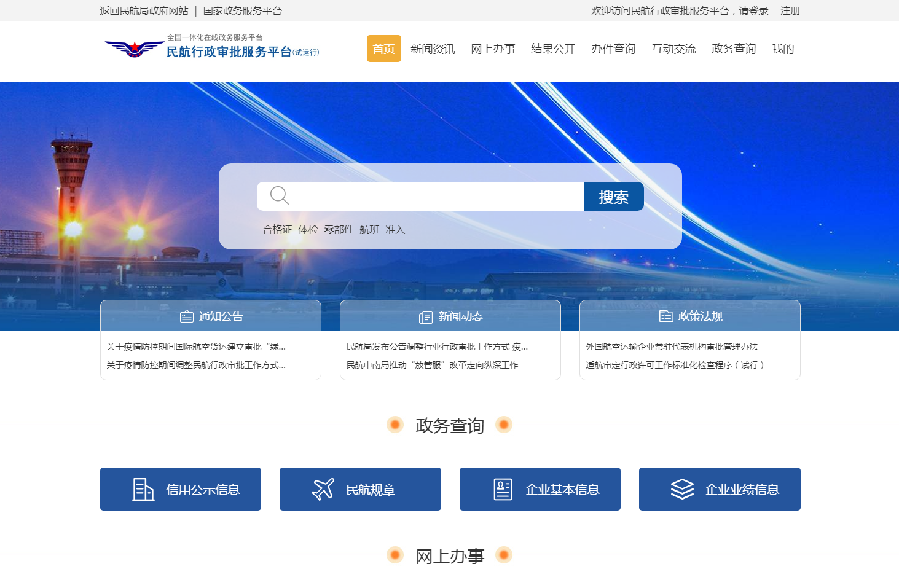Screen dimensions: 899x588
Task: Click the airplane icon on 民航规章
Action: coord(323,490)
